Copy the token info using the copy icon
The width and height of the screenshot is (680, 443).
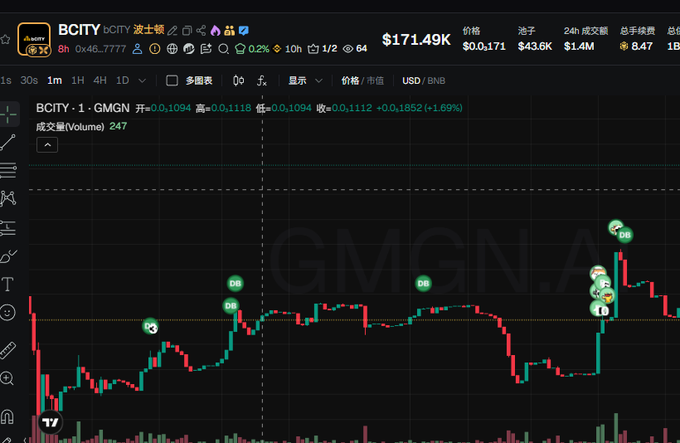187,30
